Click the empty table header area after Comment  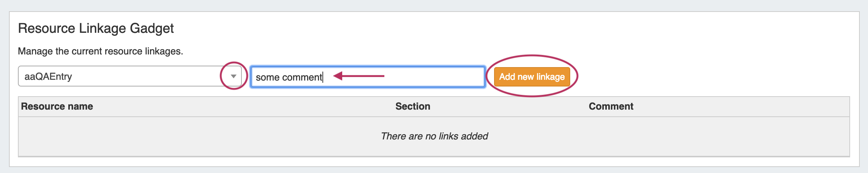pyautogui.click(x=746, y=106)
